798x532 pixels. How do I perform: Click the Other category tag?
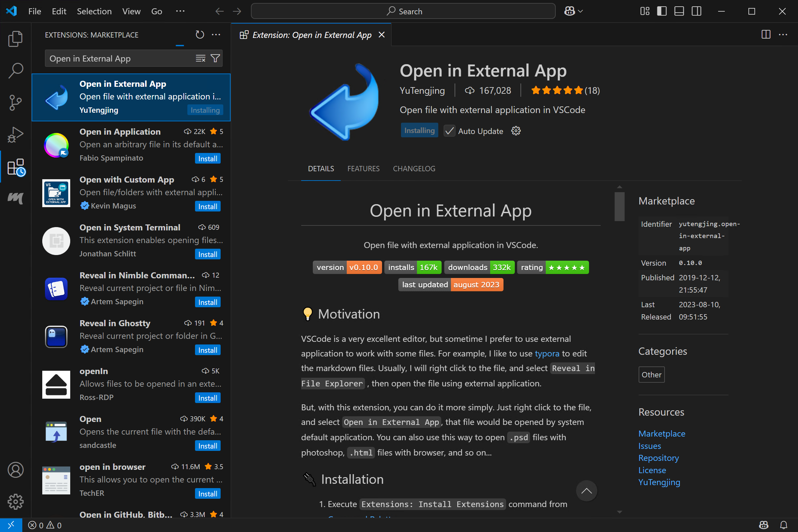(651, 375)
